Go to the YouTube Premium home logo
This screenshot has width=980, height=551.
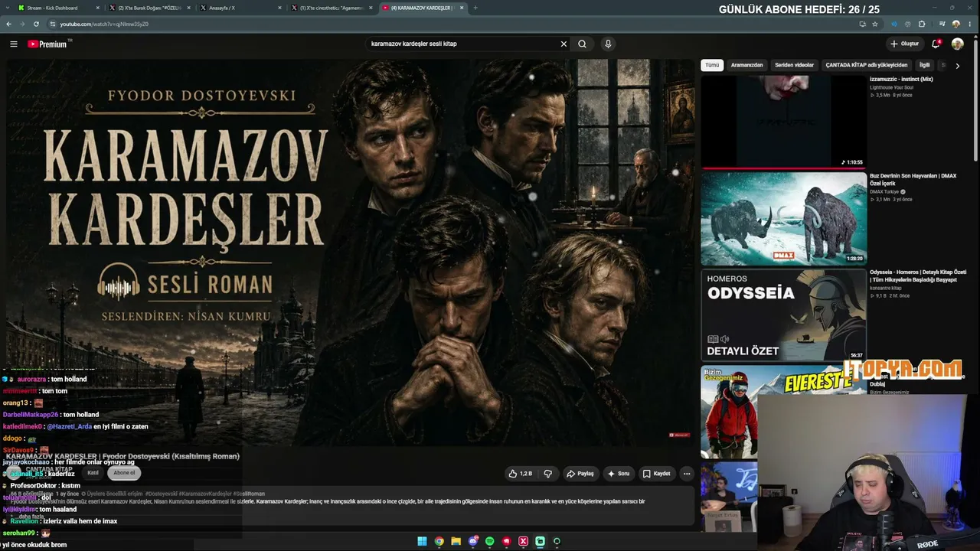point(47,44)
